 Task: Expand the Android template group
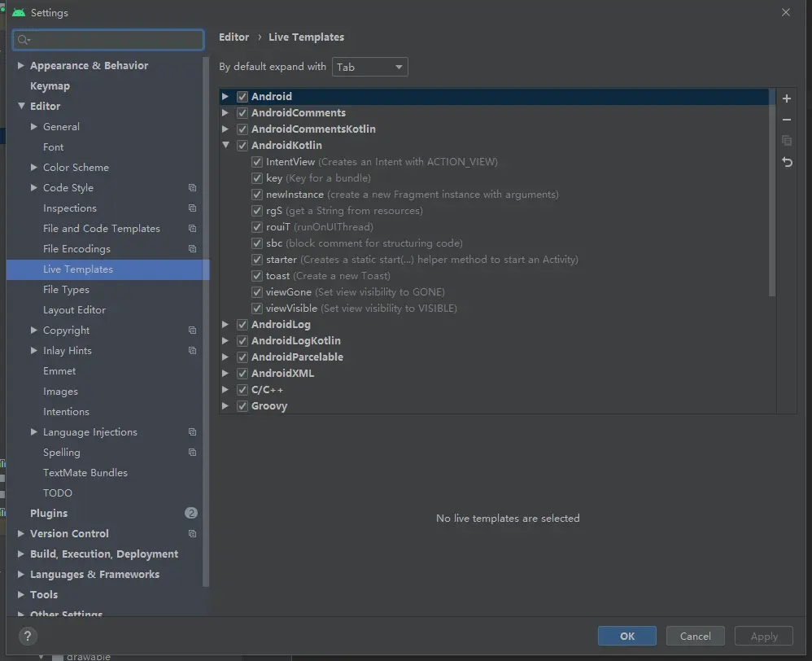225,96
